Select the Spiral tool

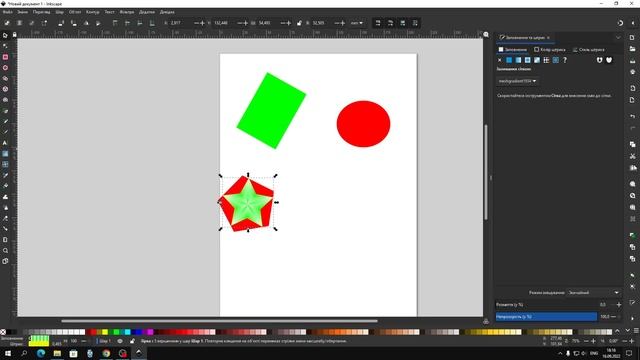point(5,100)
